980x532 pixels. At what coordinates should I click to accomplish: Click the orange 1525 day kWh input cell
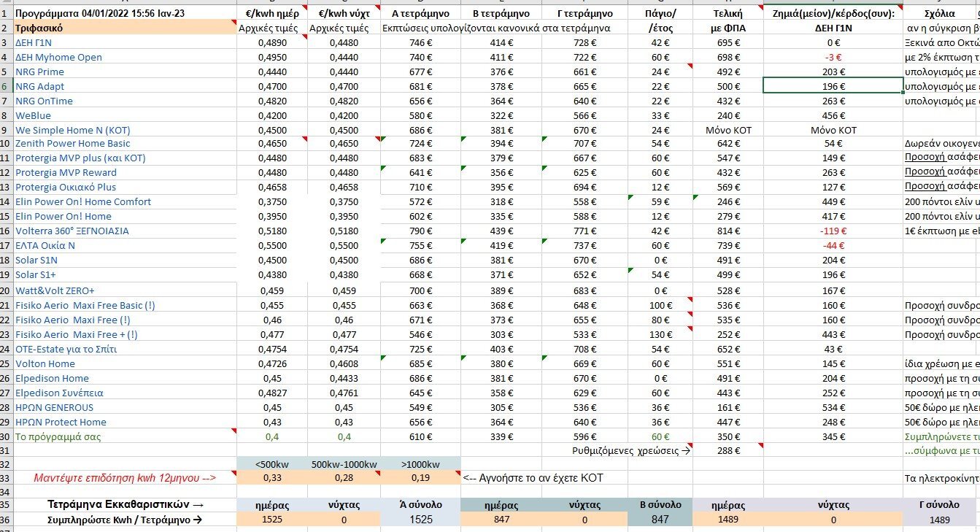271,520
